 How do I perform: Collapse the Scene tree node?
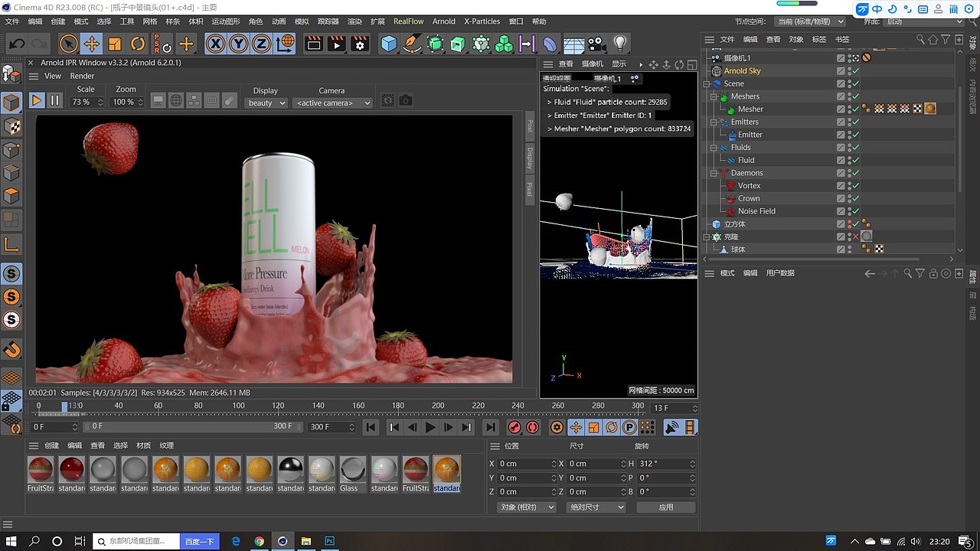707,83
